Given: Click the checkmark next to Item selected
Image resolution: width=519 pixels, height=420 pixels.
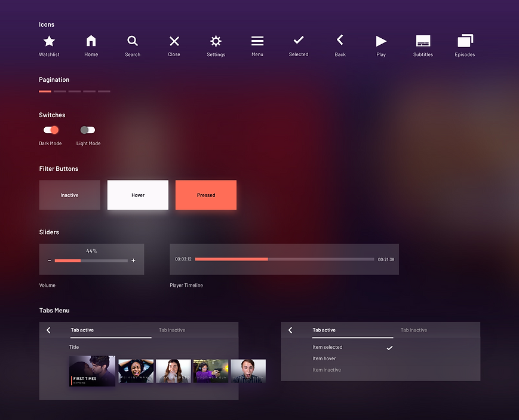Looking at the screenshot, I should (389, 347).
